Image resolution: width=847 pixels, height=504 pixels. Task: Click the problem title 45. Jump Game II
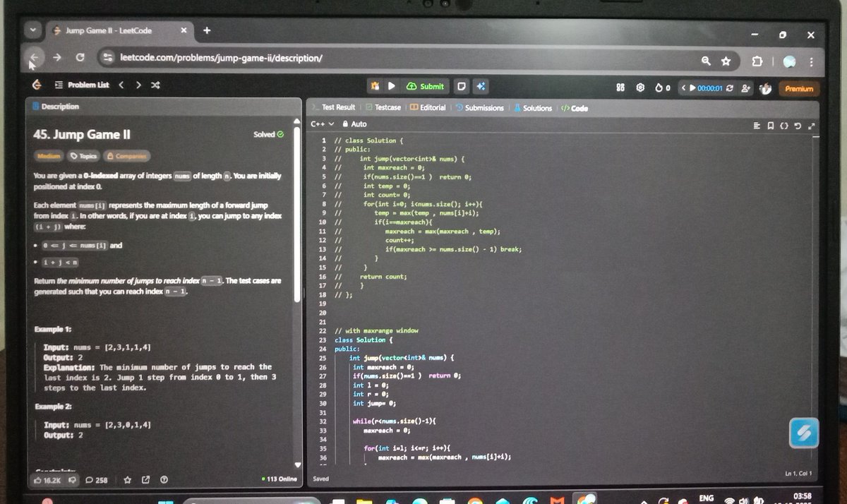(x=81, y=134)
